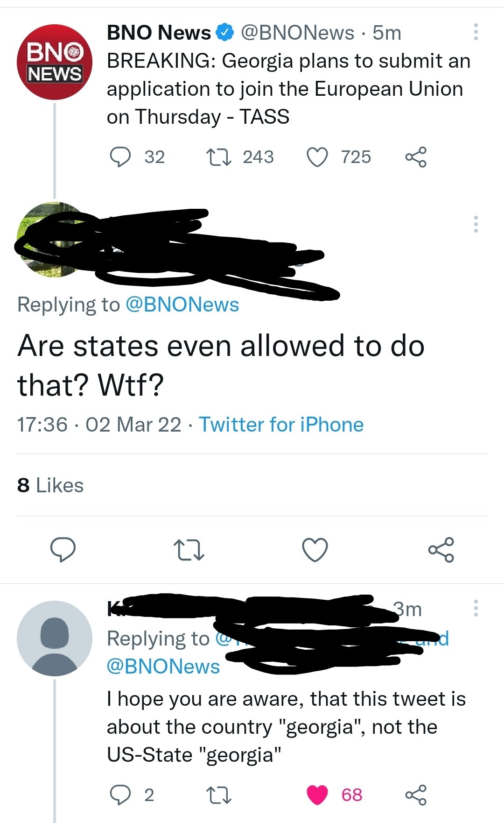Like the 'Are states even allowed' tweet
The image size is (504, 823).
pyautogui.click(x=315, y=550)
